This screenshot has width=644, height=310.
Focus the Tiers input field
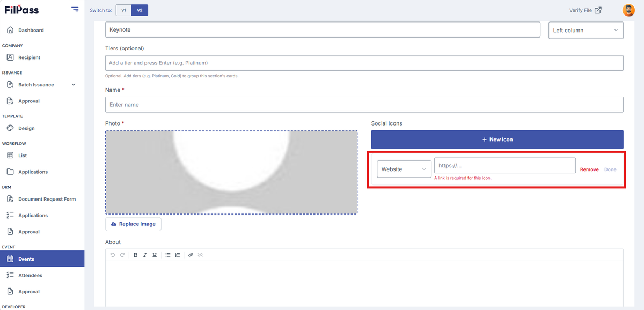[364, 63]
